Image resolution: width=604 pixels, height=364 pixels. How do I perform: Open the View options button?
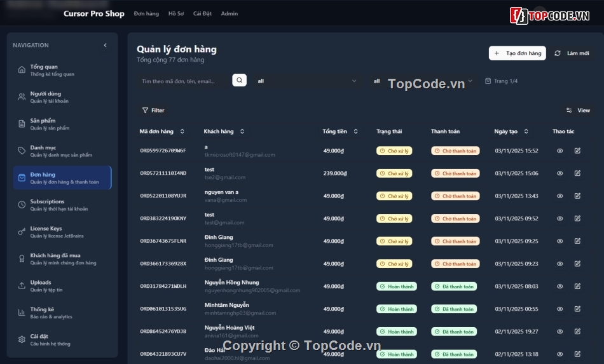pyautogui.click(x=578, y=111)
